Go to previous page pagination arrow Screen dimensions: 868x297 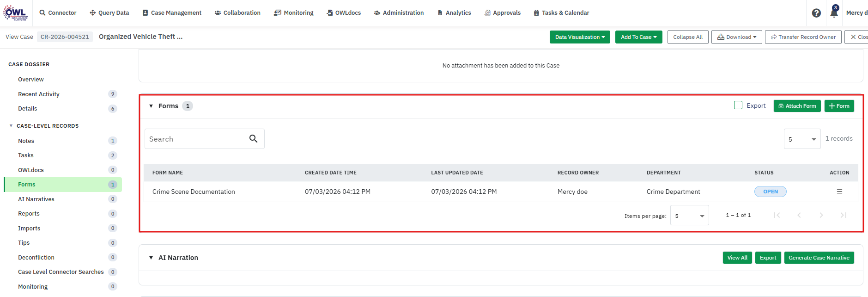point(799,215)
